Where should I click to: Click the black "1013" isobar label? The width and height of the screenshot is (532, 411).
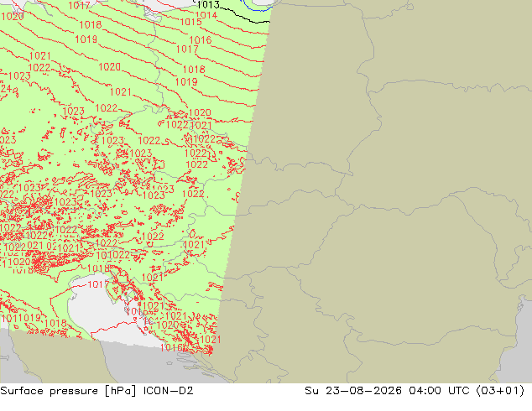[208, 5]
